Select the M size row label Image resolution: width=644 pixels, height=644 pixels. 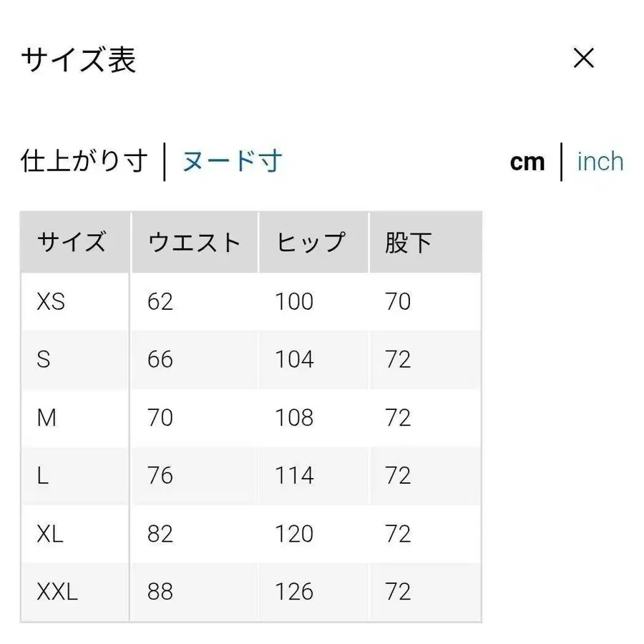(46, 418)
